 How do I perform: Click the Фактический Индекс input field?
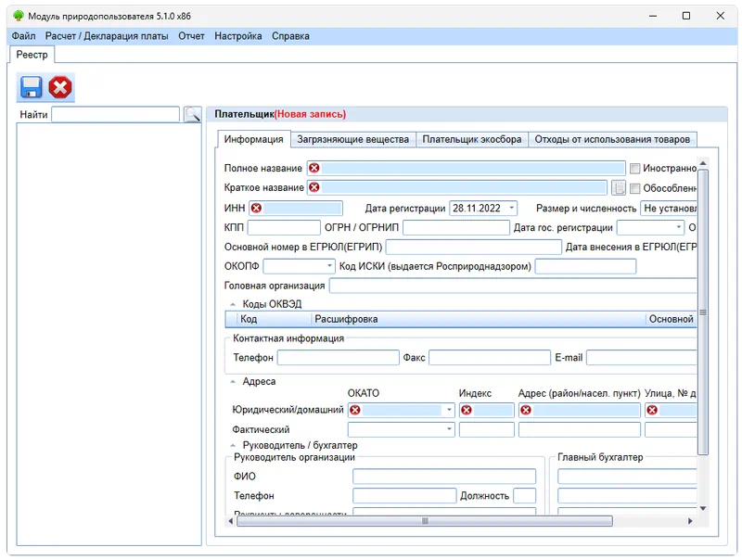486,429
